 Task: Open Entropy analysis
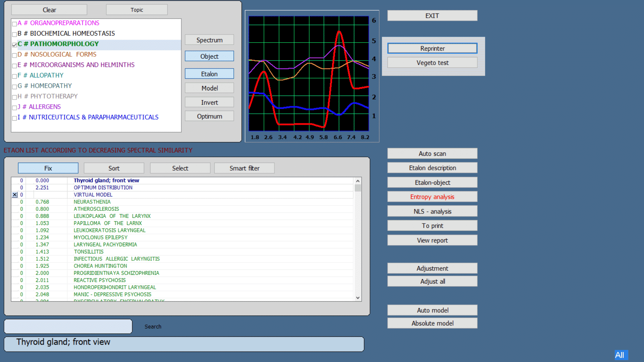click(x=432, y=197)
